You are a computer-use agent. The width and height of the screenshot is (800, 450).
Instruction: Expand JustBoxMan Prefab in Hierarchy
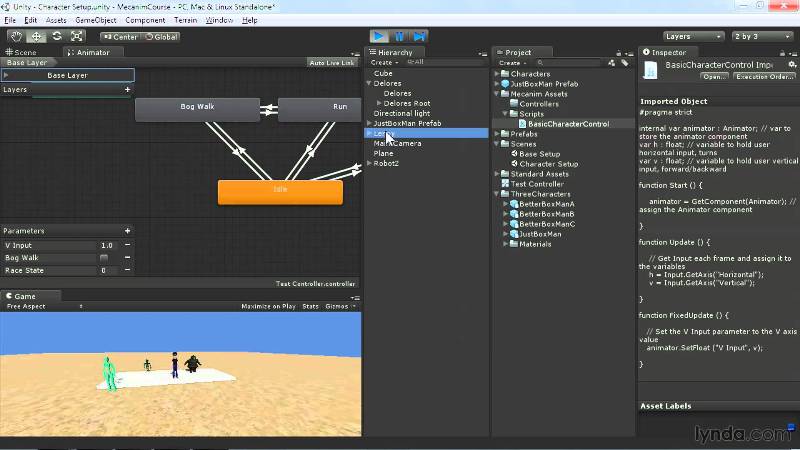369,123
